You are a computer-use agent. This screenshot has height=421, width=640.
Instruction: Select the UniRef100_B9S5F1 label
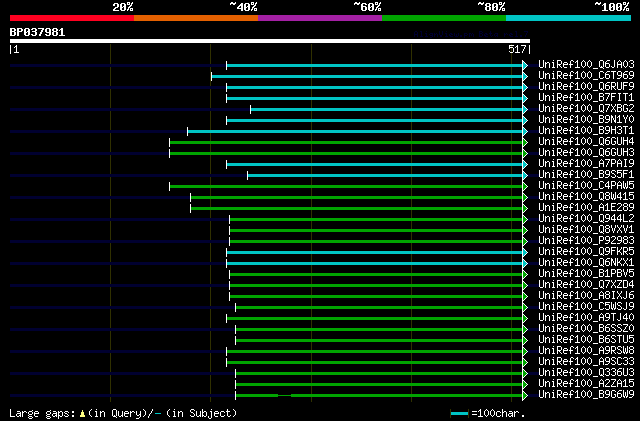pos(586,175)
